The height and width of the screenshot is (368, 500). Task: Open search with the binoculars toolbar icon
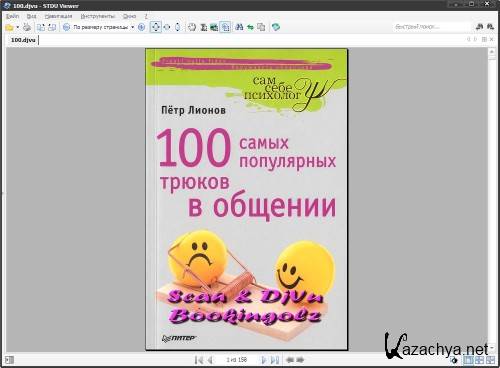239,27
